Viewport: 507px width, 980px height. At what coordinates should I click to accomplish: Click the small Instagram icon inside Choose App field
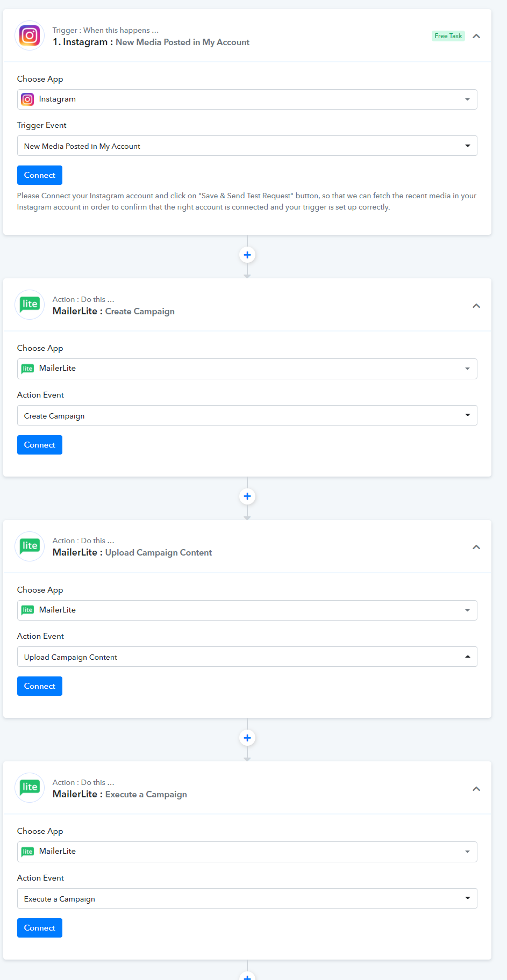pyautogui.click(x=27, y=99)
